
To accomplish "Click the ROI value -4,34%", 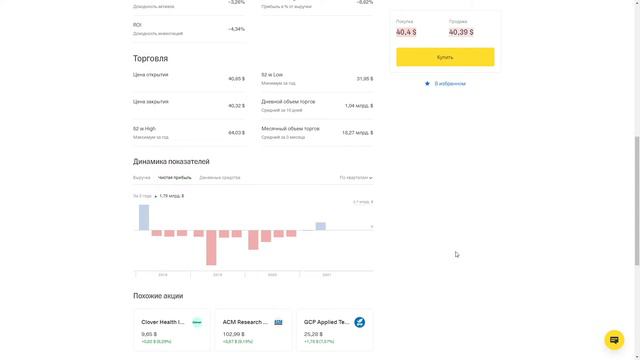I will coord(237,29).
